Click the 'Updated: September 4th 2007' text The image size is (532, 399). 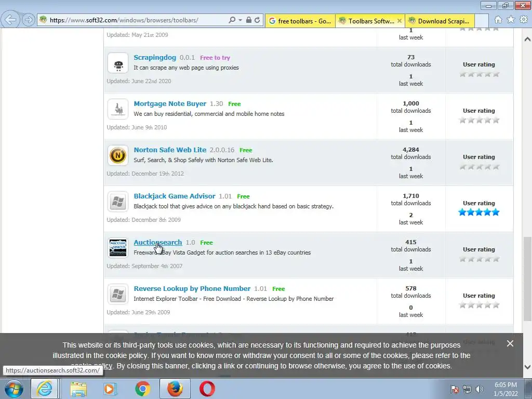pyautogui.click(x=144, y=266)
